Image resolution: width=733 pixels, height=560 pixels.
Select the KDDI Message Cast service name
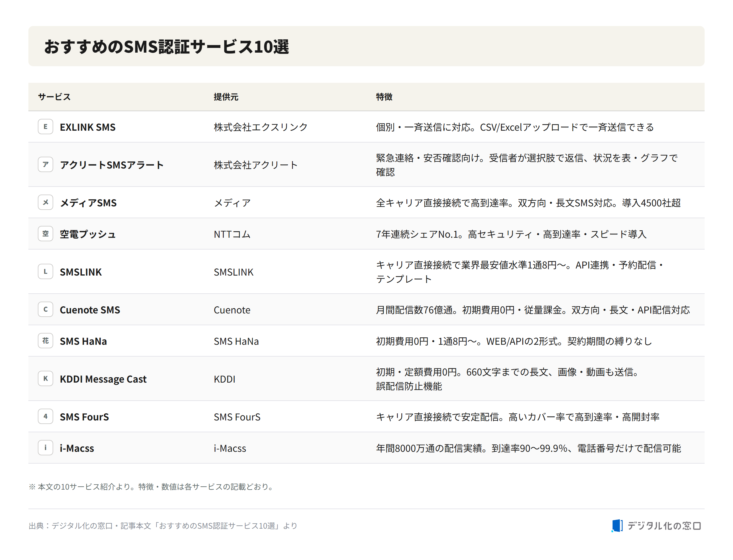point(103,379)
